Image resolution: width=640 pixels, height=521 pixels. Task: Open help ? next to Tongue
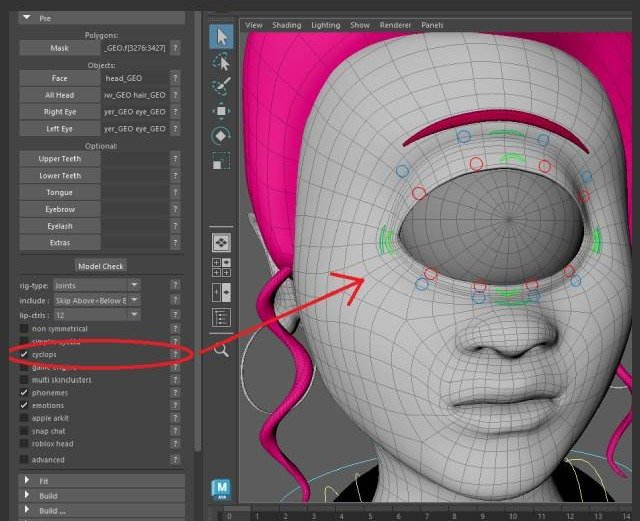tap(175, 192)
